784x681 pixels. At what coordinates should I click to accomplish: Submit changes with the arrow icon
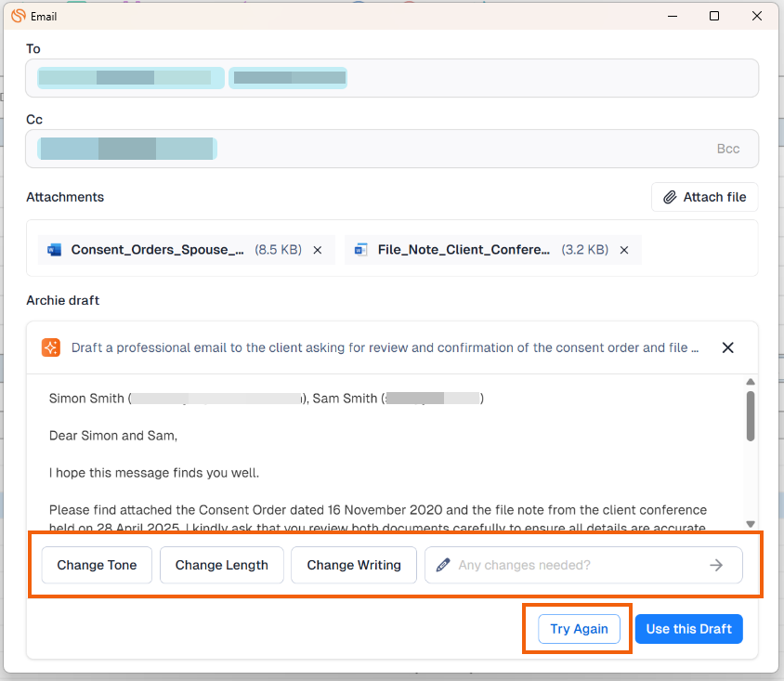tap(716, 565)
